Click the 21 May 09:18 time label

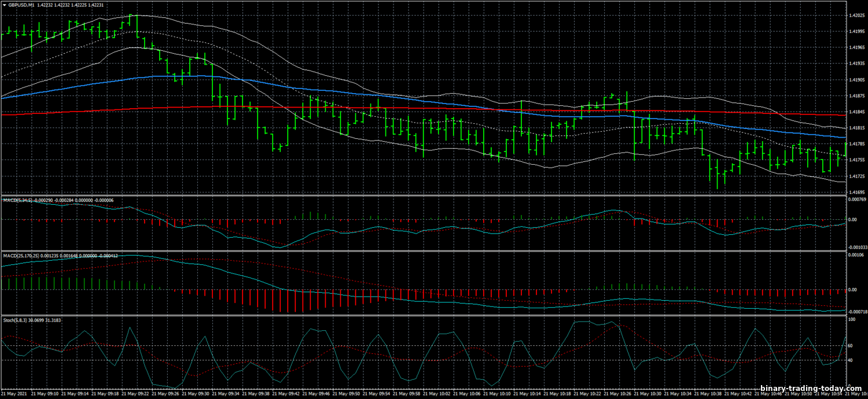tap(105, 393)
